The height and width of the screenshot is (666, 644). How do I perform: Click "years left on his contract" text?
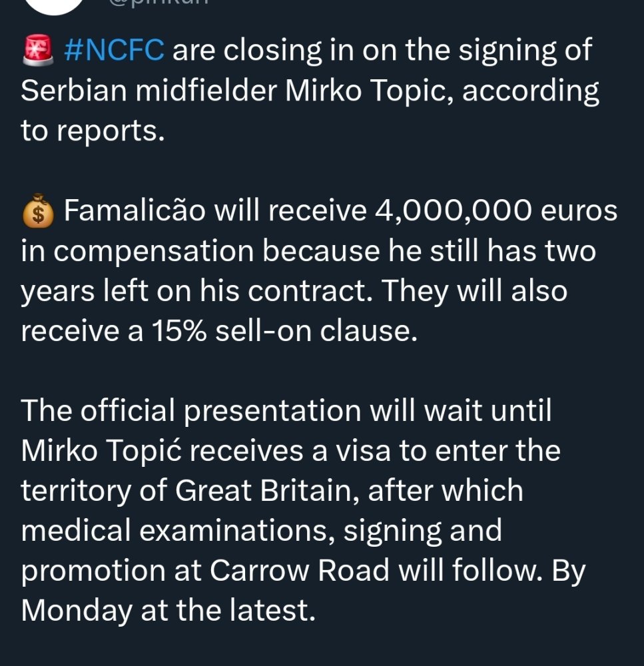206,292
